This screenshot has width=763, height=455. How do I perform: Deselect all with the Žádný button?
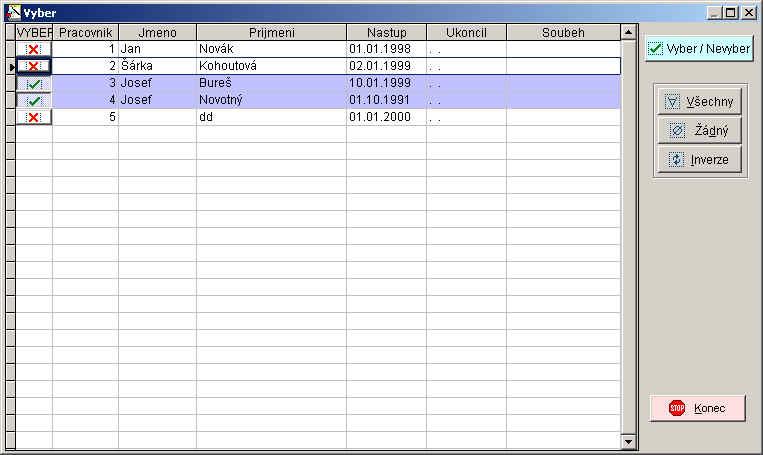[x=699, y=130]
